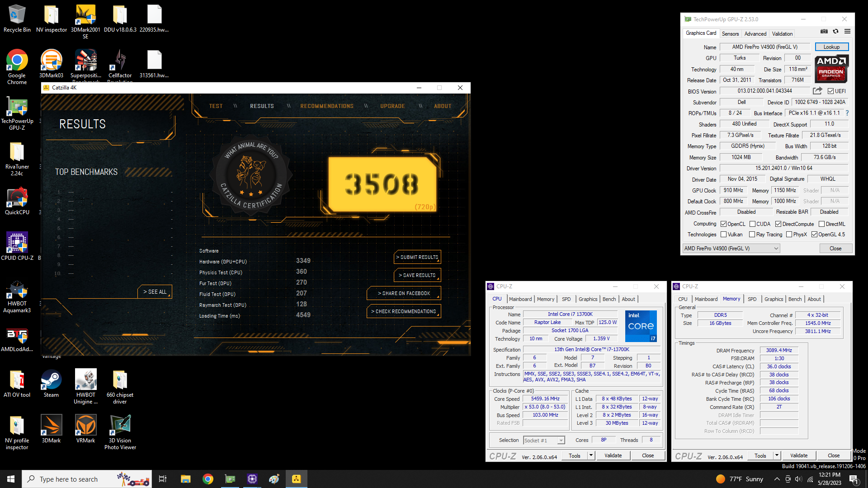Launch 3DMark03 desktop shortcut
The image size is (868, 488).
[x=51, y=64]
